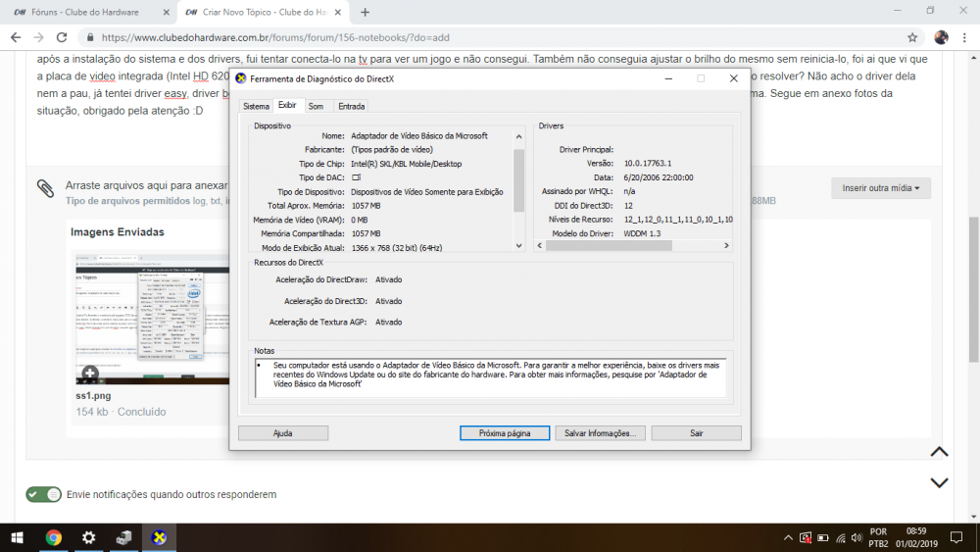Open the Entrada tab

coord(351,106)
